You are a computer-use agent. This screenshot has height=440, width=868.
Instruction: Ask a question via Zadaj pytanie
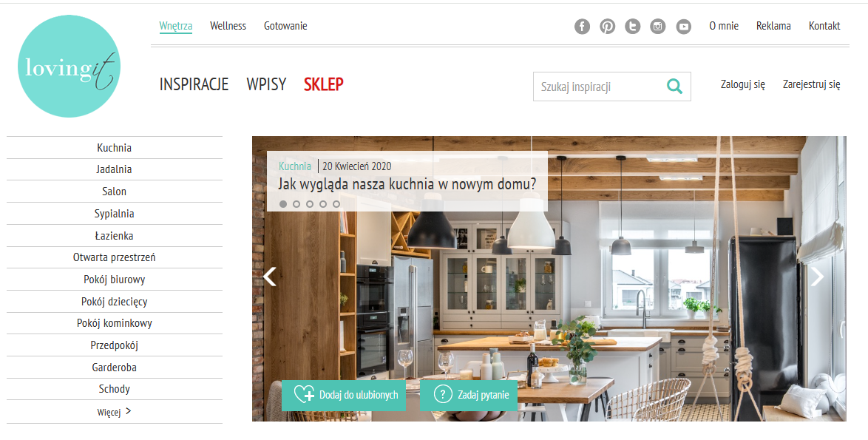click(469, 395)
